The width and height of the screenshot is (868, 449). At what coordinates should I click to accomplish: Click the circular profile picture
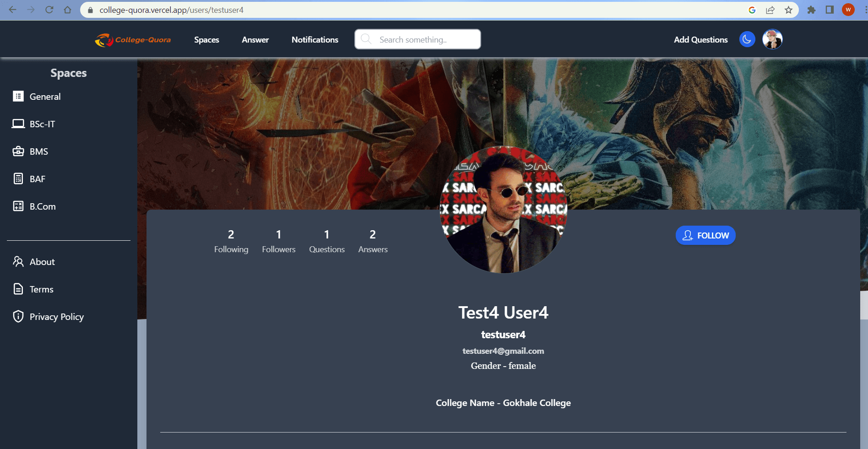[504, 210]
